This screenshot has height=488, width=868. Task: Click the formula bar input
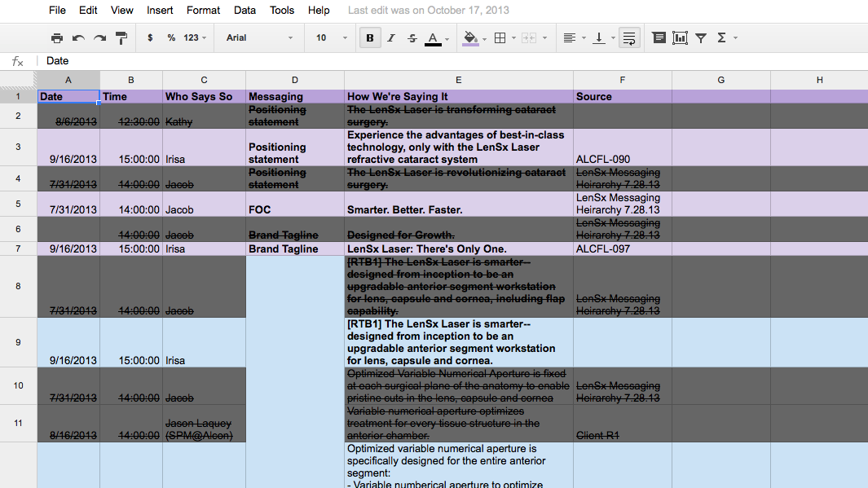coord(454,61)
